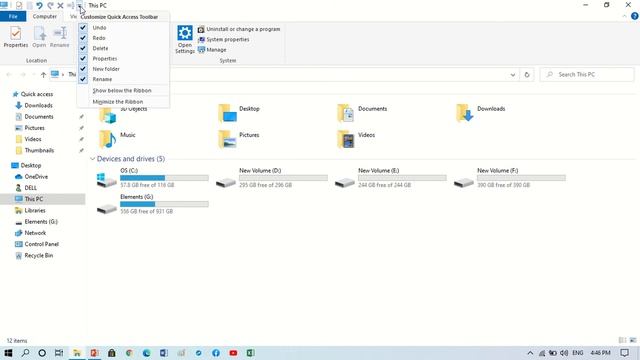Select New Volume (E:) drive
The image size is (640, 360).
(391, 178)
